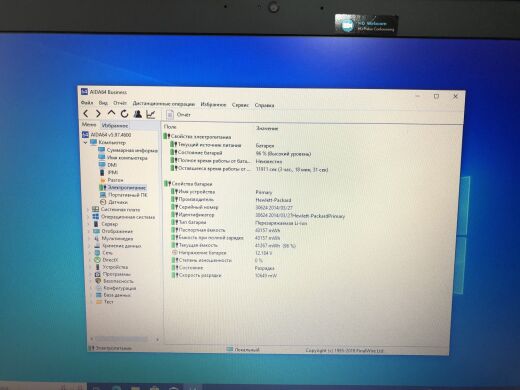Click the tree panel horizontal scrollbar

coord(124,339)
